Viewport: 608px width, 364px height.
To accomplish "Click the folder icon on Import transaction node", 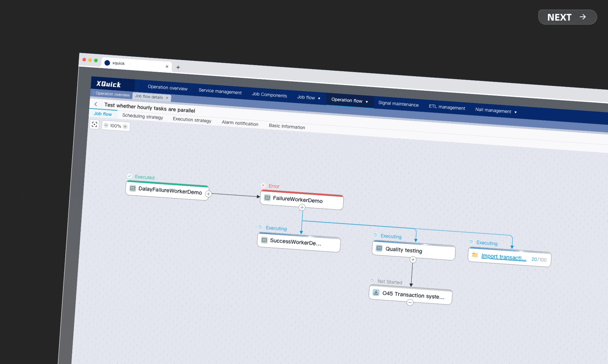I will click(475, 255).
